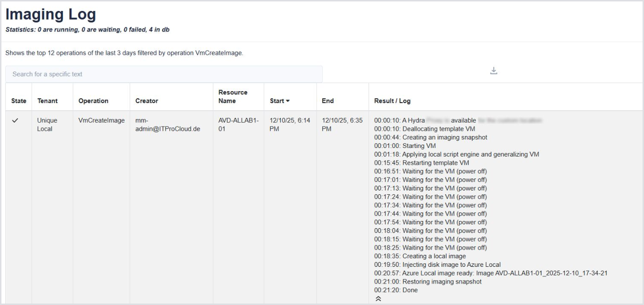Click the Imaging Log page title
Viewport: 644px width, 305px height.
click(x=51, y=14)
